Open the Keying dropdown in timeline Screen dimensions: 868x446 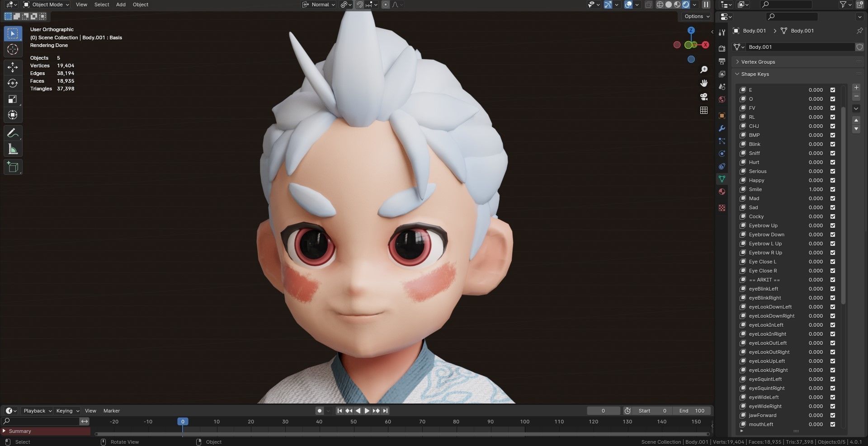point(67,411)
